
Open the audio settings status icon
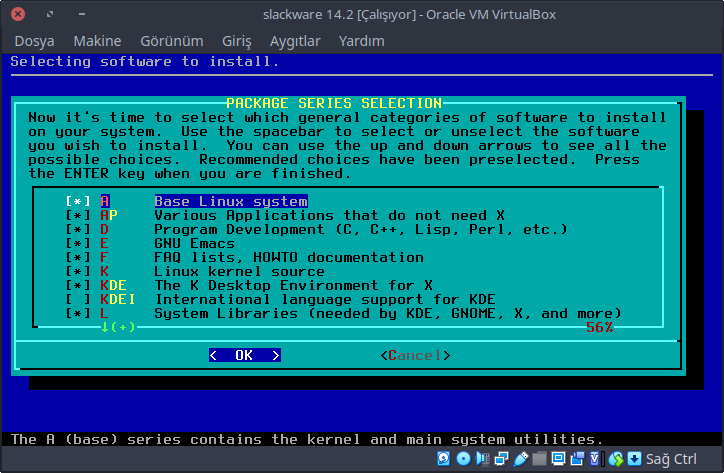[483, 459]
